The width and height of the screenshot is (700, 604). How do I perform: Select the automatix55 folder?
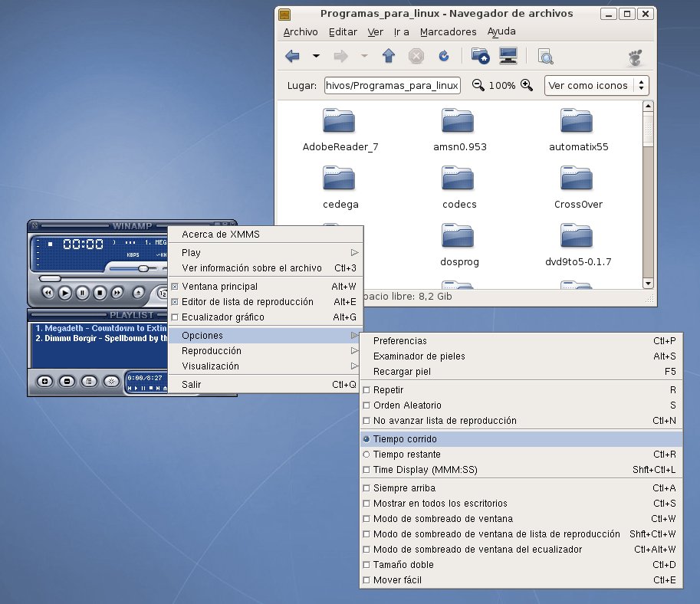click(x=578, y=130)
